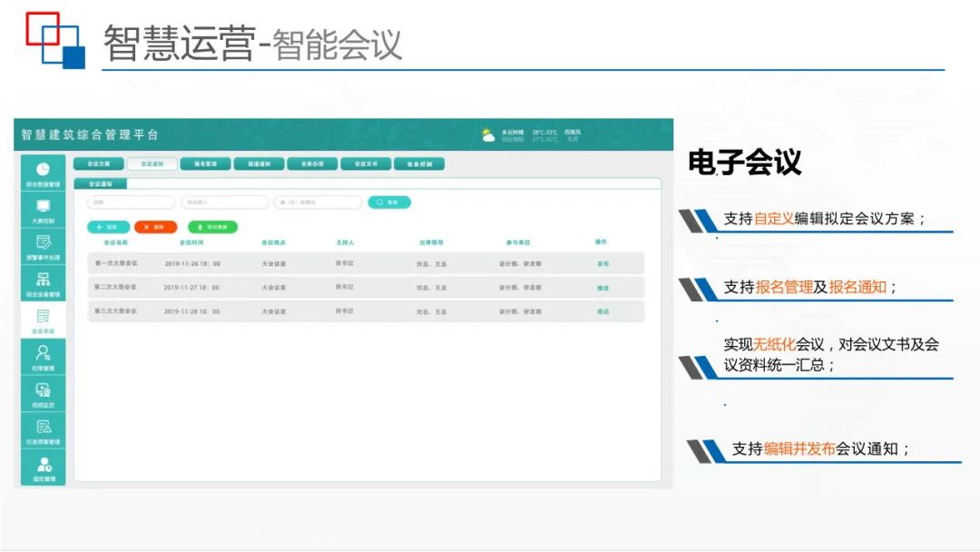The width and height of the screenshot is (980, 552).
Task: Open the 会议文书 tab
Action: click(x=367, y=163)
